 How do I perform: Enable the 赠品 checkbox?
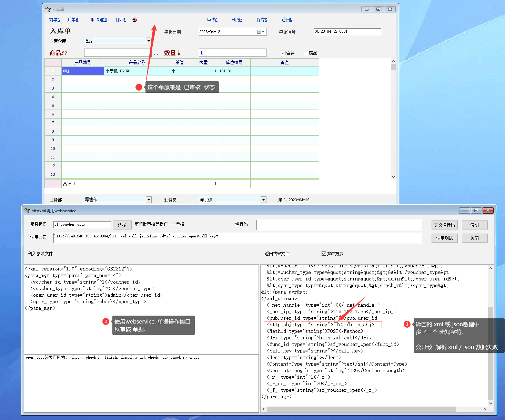coord(306,53)
